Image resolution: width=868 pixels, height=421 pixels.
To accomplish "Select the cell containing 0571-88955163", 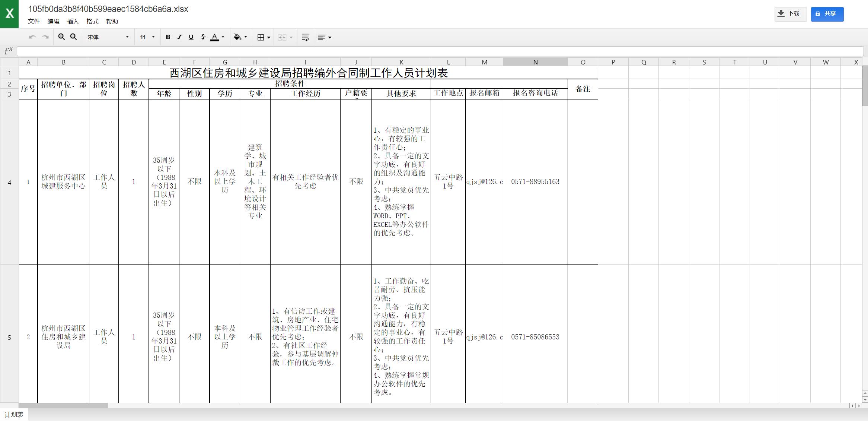I will tap(535, 182).
